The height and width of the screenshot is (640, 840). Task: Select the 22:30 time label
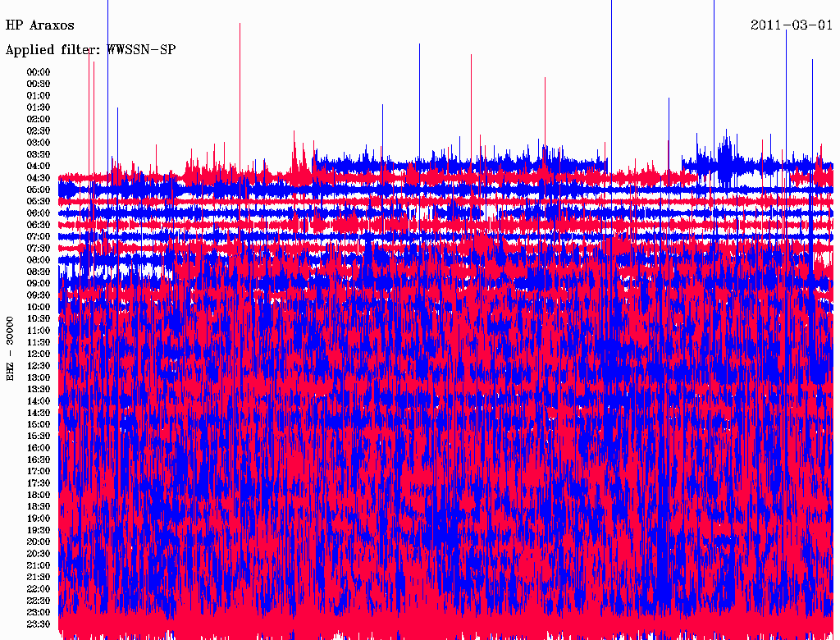[39, 601]
